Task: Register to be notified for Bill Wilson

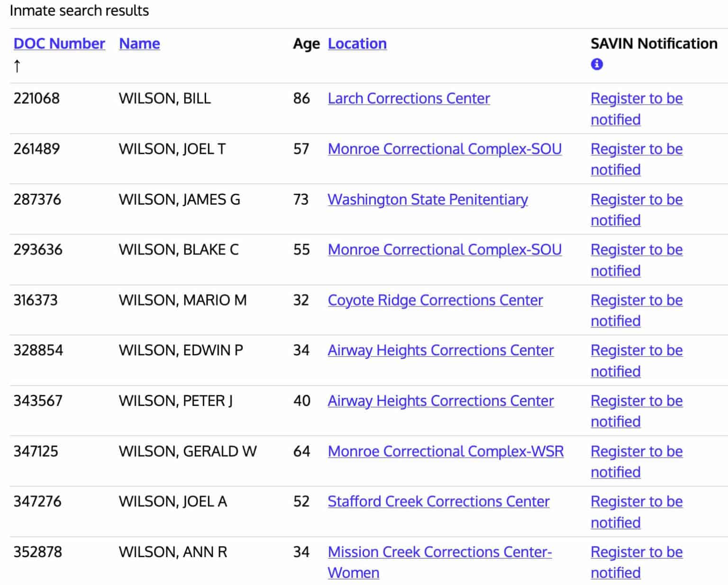Action: [x=636, y=99]
